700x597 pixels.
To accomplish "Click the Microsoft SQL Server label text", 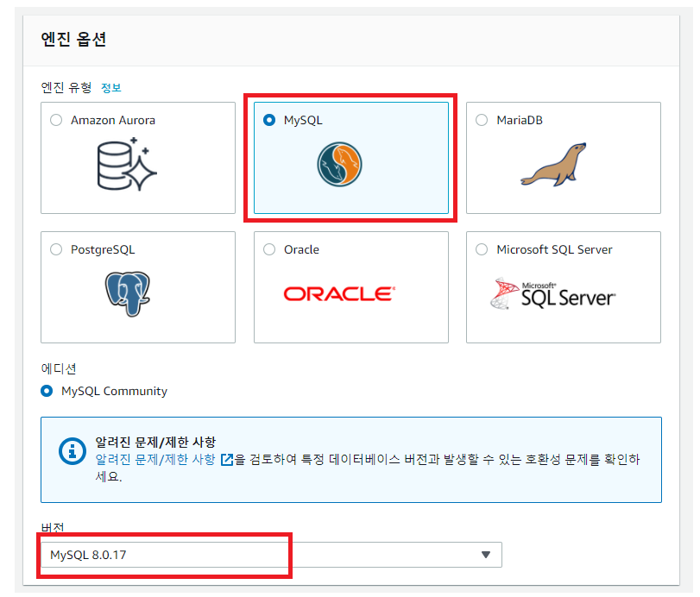I will click(x=554, y=249).
